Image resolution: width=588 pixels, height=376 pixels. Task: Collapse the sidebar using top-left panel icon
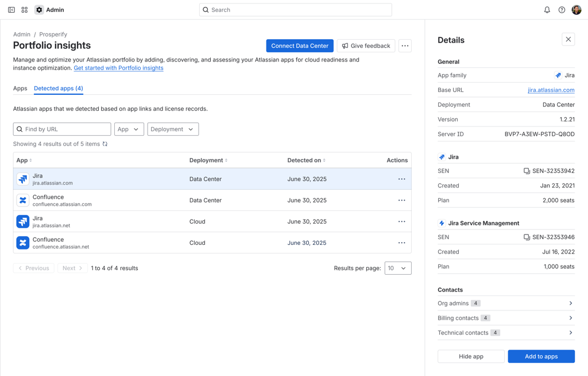(x=11, y=10)
